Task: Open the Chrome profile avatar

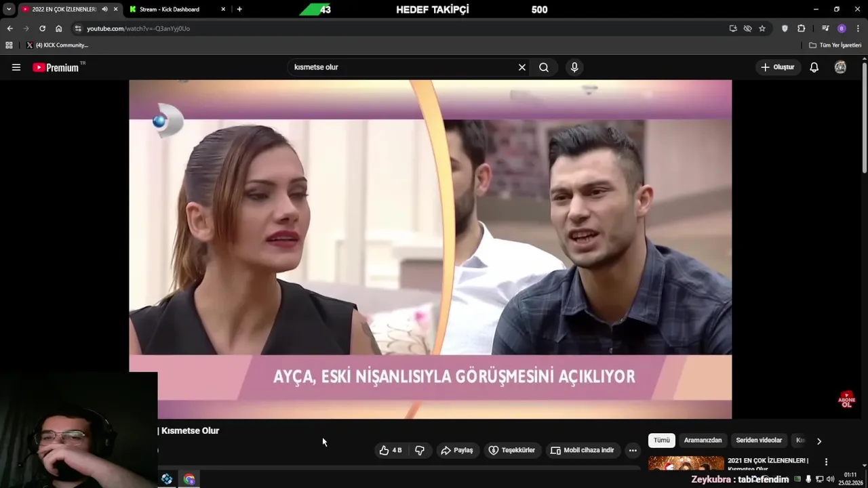Action: [842, 28]
